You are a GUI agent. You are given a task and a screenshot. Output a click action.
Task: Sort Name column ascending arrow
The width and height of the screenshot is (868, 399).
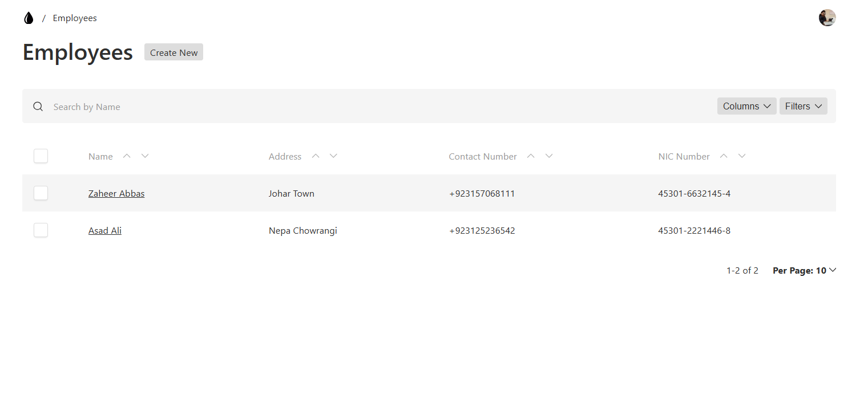click(x=127, y=156)
